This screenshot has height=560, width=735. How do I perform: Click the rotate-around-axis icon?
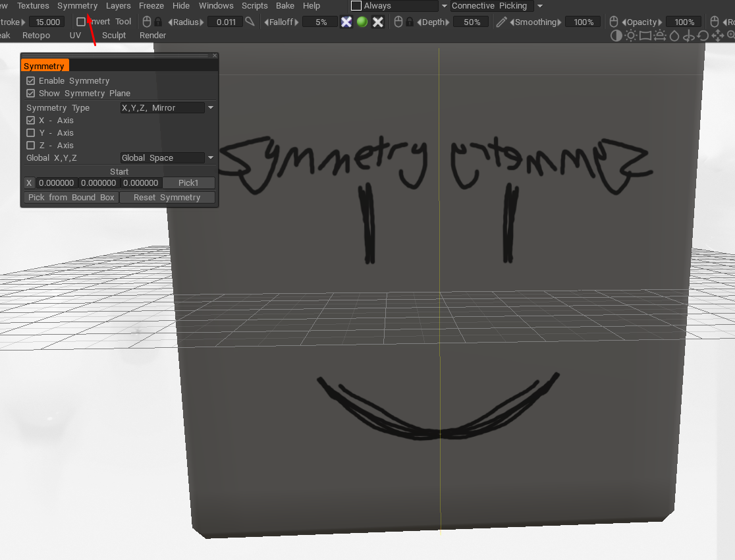(x=689, y=36)
